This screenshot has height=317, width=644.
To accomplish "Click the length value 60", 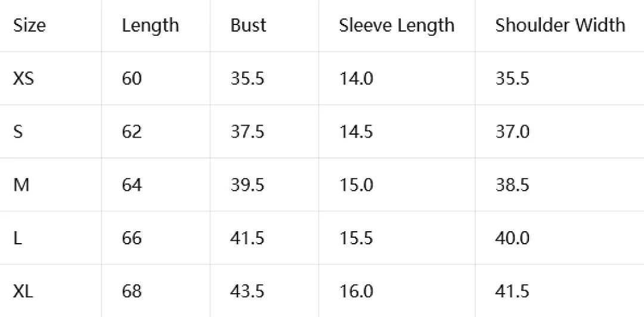I will tap(132, 78).
